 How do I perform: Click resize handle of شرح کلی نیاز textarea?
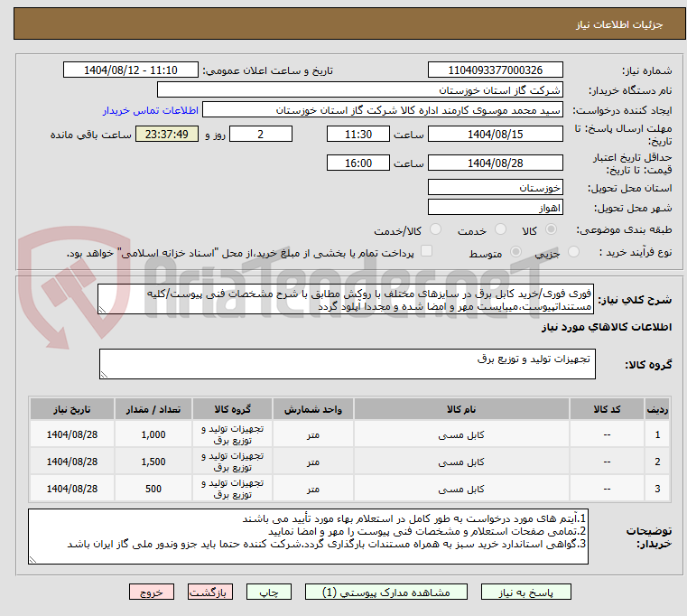[102, 310]
